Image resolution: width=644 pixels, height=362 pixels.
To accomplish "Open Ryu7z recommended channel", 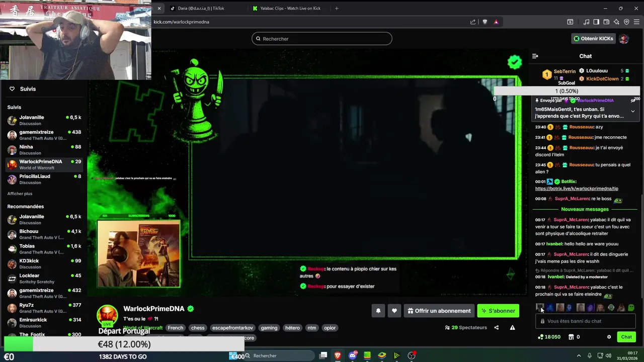I will pyautogui.click(x=44, y=308).
